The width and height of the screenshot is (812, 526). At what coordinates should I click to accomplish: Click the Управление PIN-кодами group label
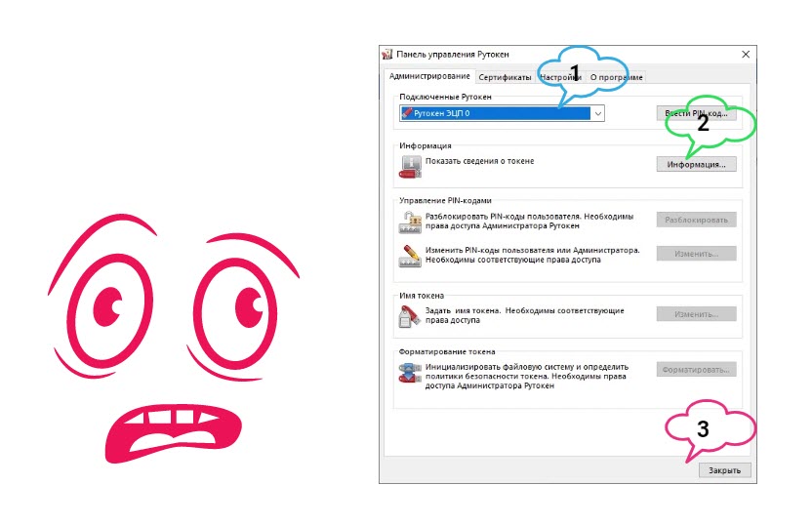click(x=445, y=200)
